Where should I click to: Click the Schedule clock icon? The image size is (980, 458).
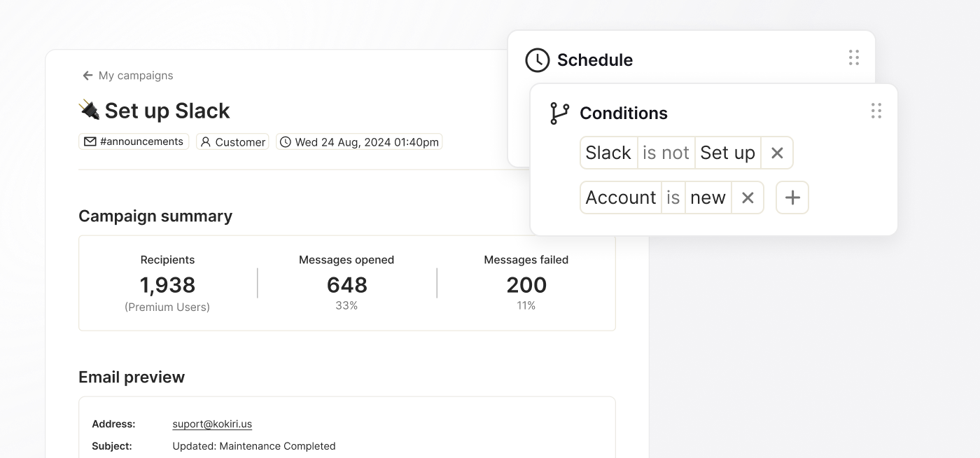538,60
